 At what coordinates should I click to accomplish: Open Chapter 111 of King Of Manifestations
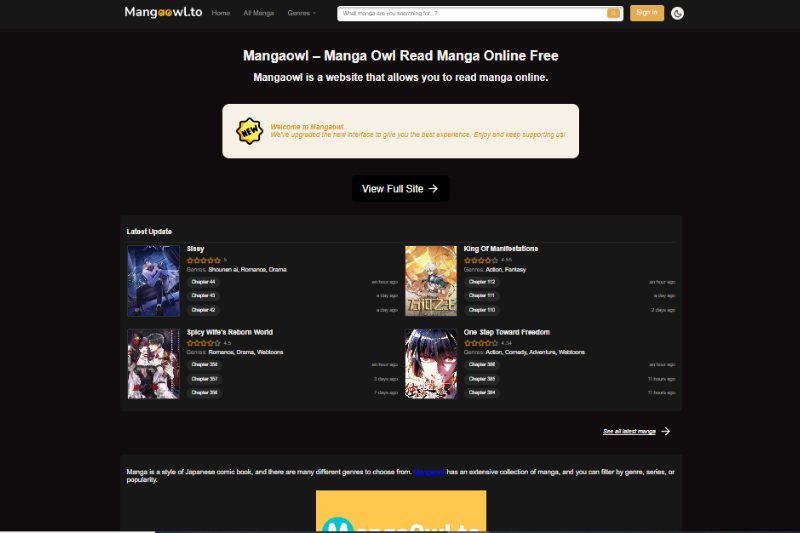click(x=482, y=296)
